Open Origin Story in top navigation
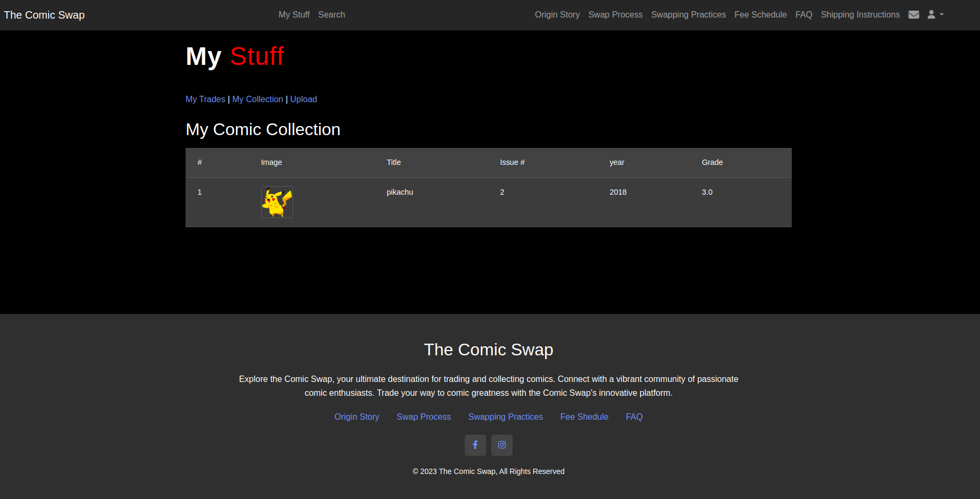 (x=557, y=15)
